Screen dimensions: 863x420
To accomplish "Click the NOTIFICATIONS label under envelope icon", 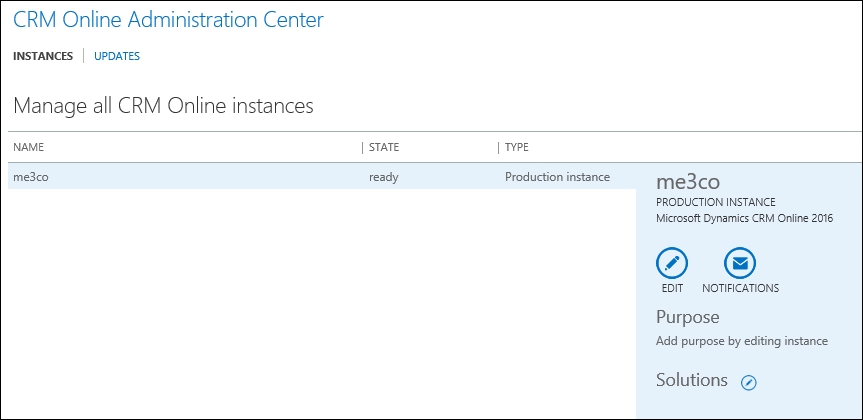I will [x=740, y=288].
